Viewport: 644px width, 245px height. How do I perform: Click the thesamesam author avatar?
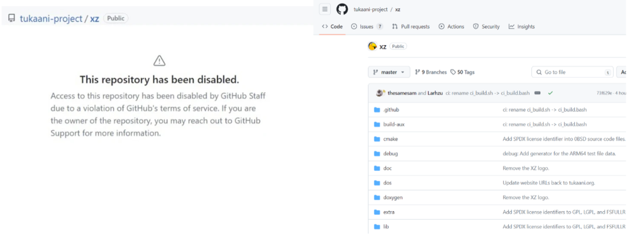[x=379, y=93]
